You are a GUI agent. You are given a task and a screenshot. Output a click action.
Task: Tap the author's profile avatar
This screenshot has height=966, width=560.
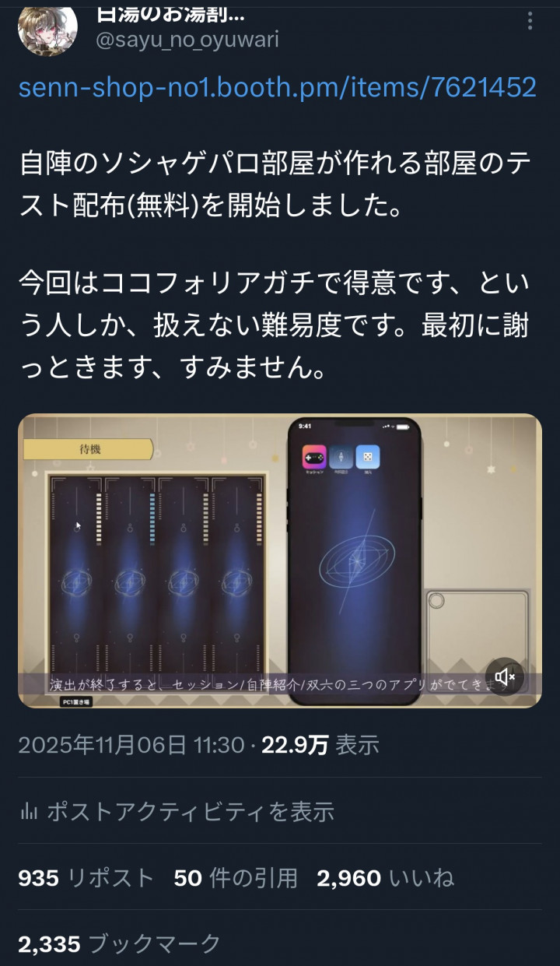[47, 28]
